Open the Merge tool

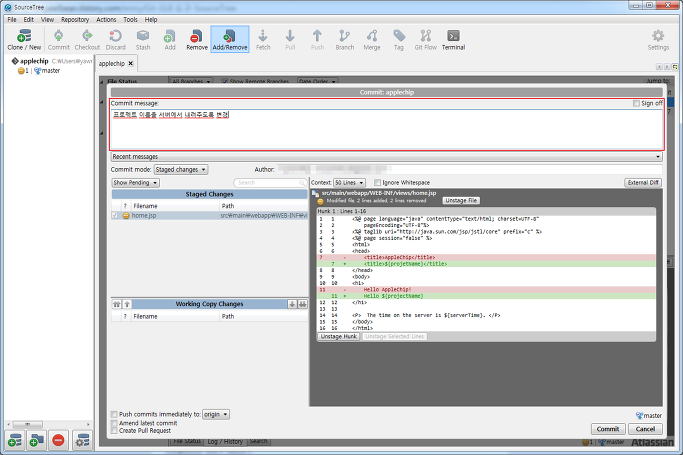pyautogui.click(x=372, y=40)
